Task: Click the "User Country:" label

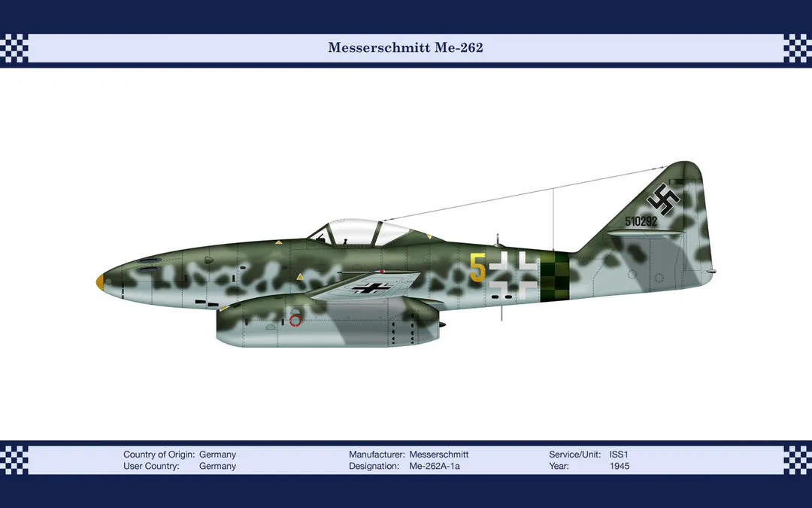Action: pos(151,466)
